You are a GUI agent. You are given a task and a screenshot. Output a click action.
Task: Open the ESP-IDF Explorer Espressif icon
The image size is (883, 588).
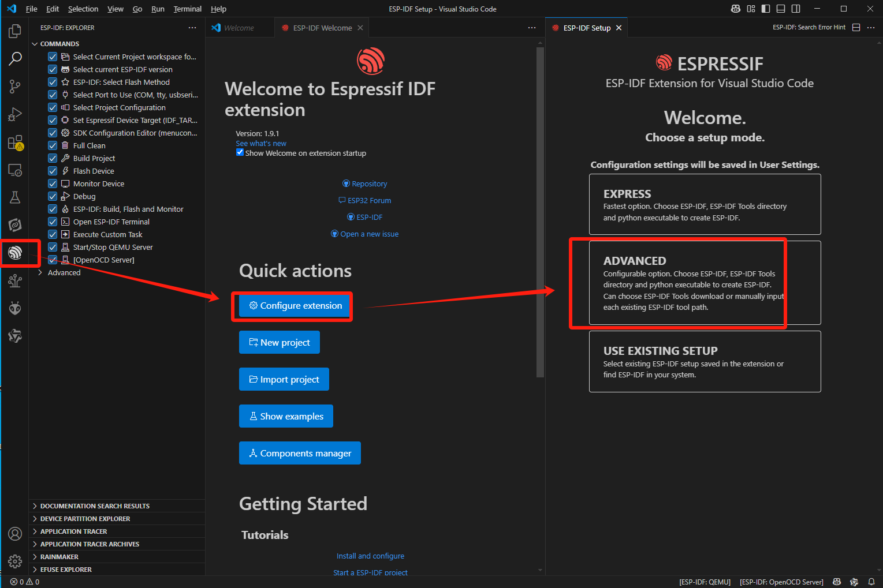15,252
